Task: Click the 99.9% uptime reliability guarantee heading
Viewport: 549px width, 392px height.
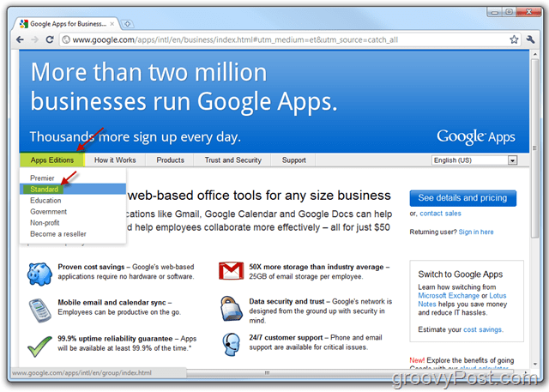Action: coord(115,339)
